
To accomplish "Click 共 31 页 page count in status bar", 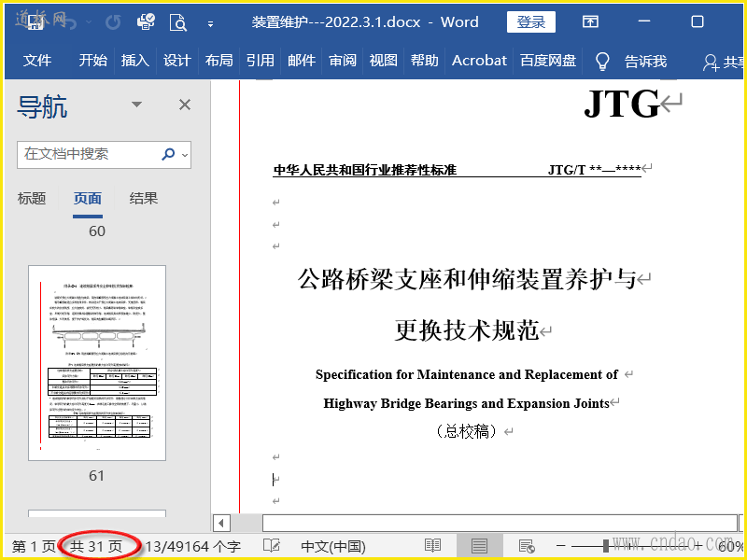I will click(x=96, y=547).
